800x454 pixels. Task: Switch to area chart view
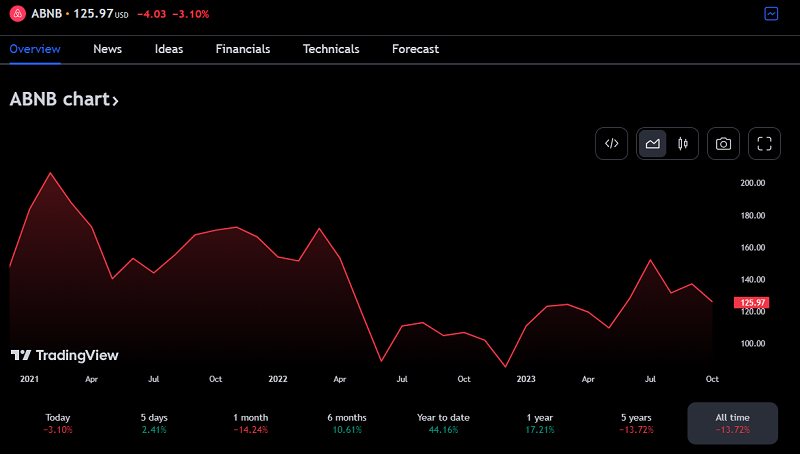(653, 143)
